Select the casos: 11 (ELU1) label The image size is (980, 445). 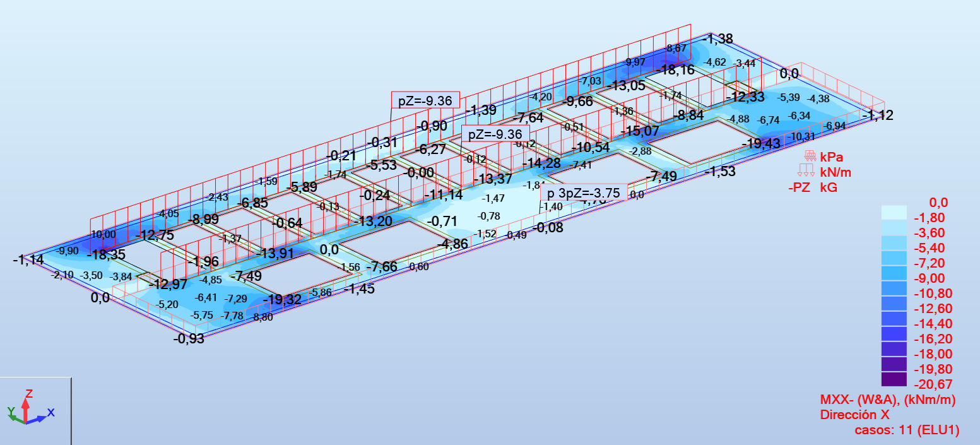[907, 430]
